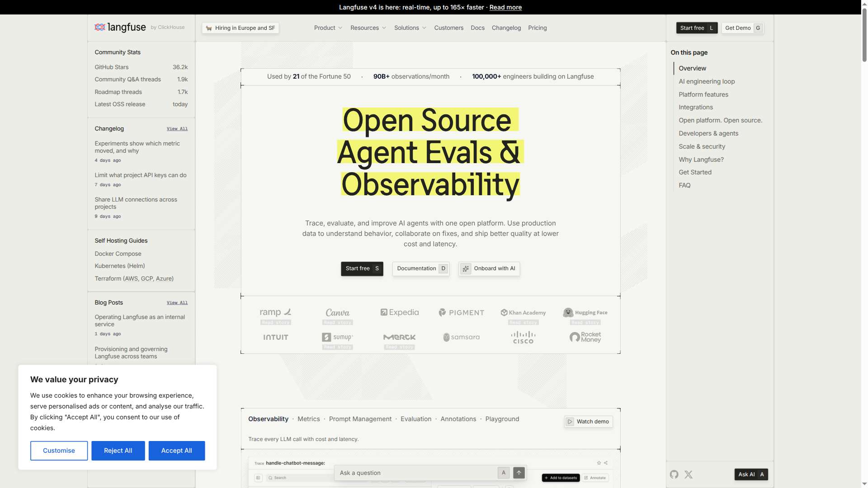Switch to the Prompt Management tab
Screen dimensions: 868x488
(360, 419)
